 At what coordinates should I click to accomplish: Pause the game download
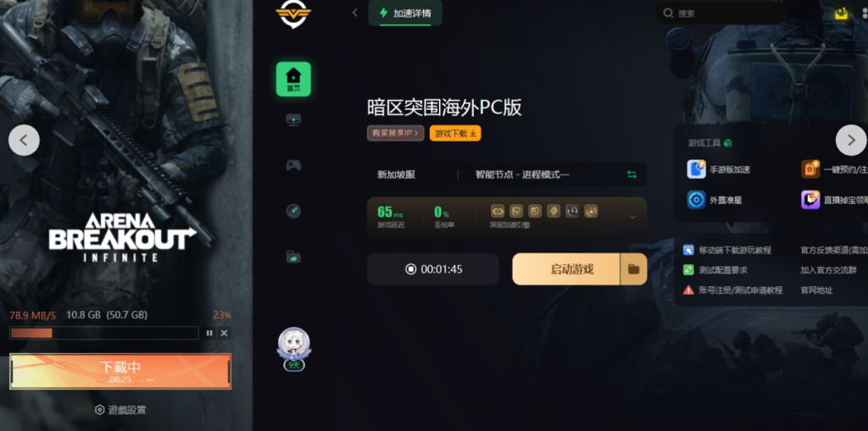(209, 333)
